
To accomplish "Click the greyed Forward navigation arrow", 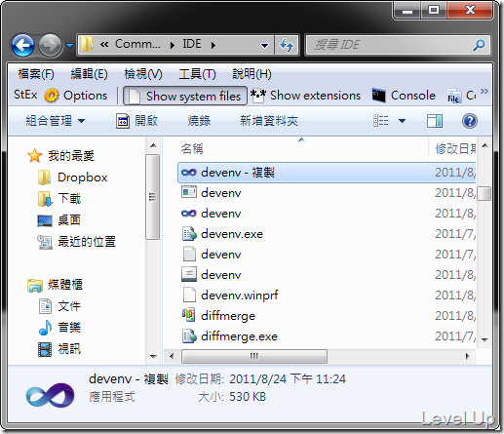I will [50, 45].
